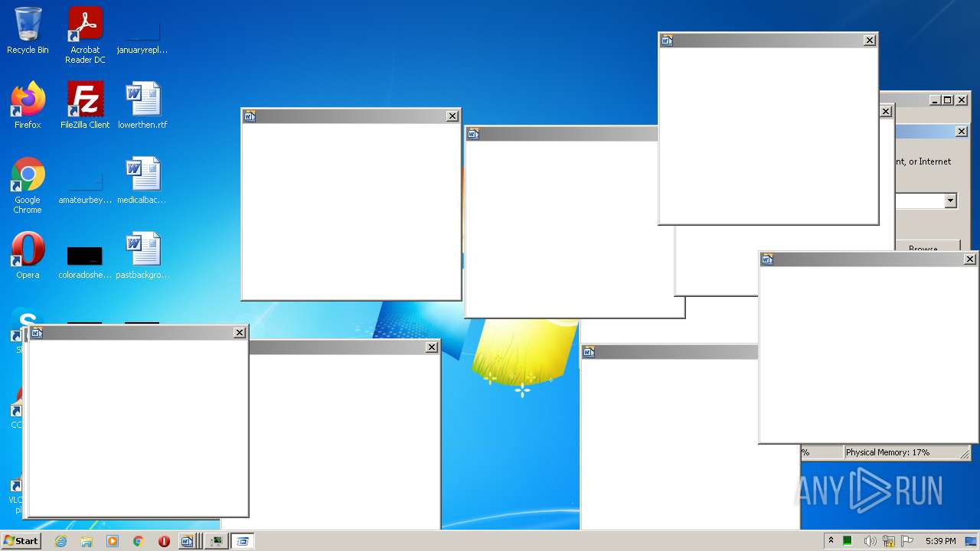Click the 5:39 PM clock
980x551 pixels.
tap(940, 541)
